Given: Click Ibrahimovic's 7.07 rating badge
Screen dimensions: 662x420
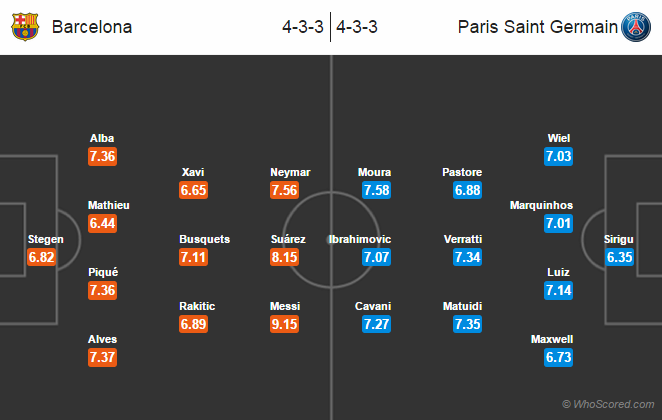Looking at the screenshot, I should click(374, 258).
